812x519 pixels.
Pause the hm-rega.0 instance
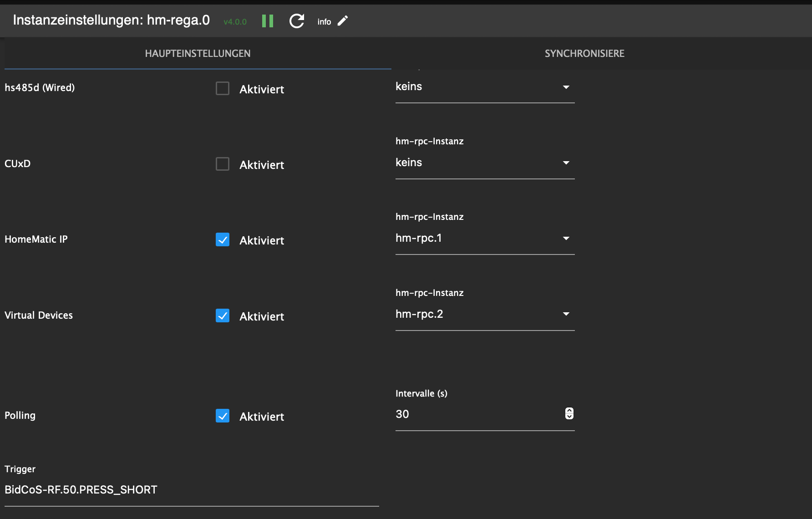pyautogui.click(x=268, y=21)
